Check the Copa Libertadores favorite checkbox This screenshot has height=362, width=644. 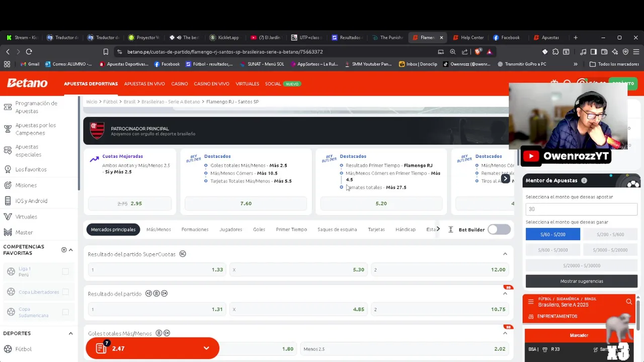coord(65,292)
